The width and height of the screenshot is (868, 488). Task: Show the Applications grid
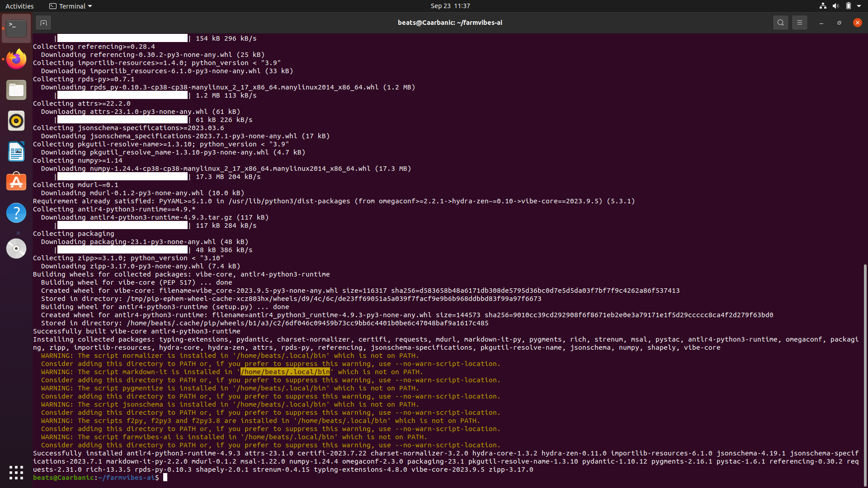click(x=16, y=472)
